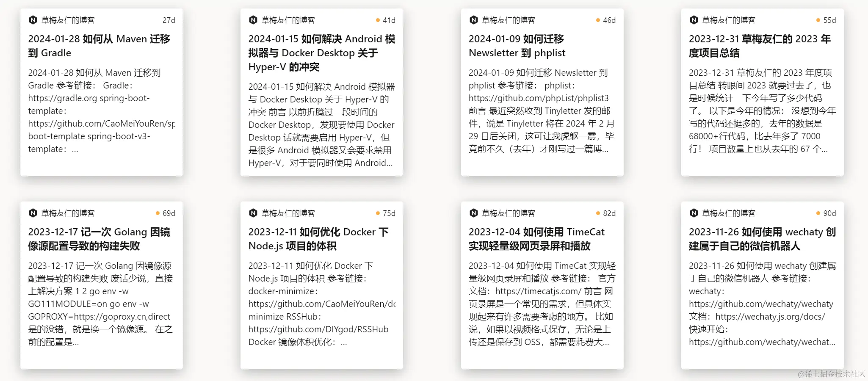Image resolution: width=868 pixels, height=381 pixels.
Task: Select feed name 草梅友仁的博客 on the 90d card
Action: tap(729, 213)
